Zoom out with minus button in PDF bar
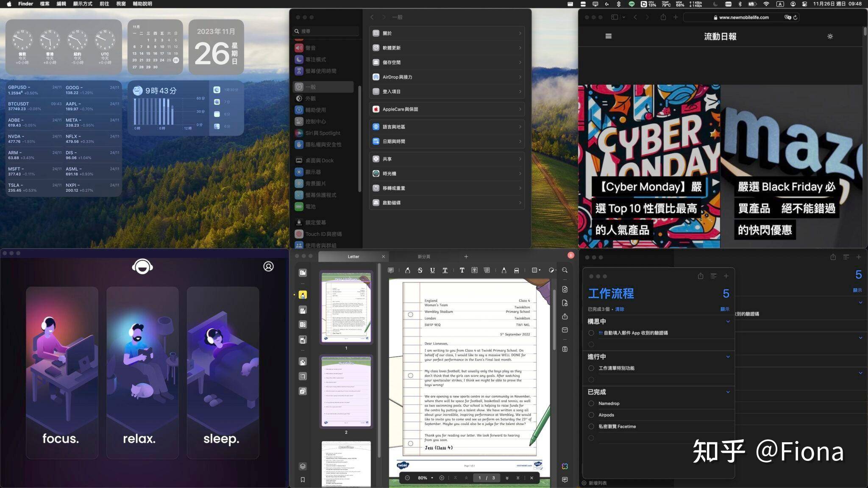This screenshot has height=488, width=868. pos(407,478)
